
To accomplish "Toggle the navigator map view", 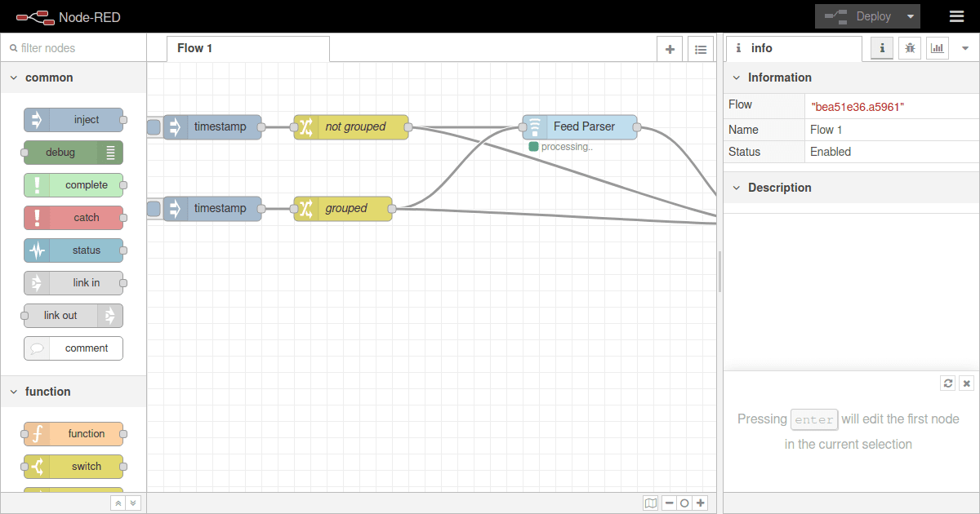I will coord(651,503).
